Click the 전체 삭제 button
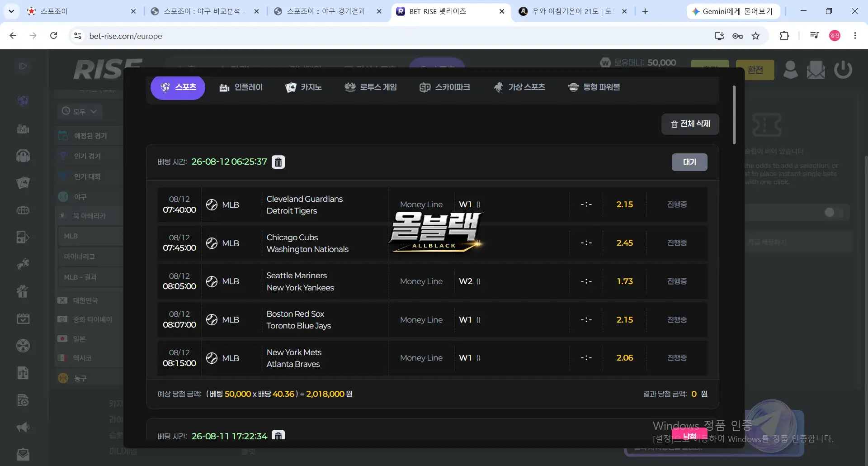The width and height of the screenshot is (868, 466). 690,124
